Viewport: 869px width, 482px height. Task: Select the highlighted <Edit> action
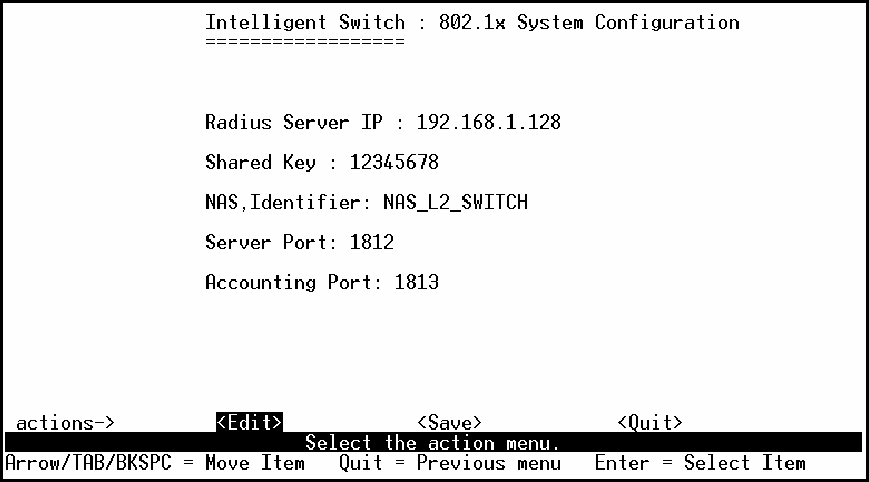tap(249, 423)
